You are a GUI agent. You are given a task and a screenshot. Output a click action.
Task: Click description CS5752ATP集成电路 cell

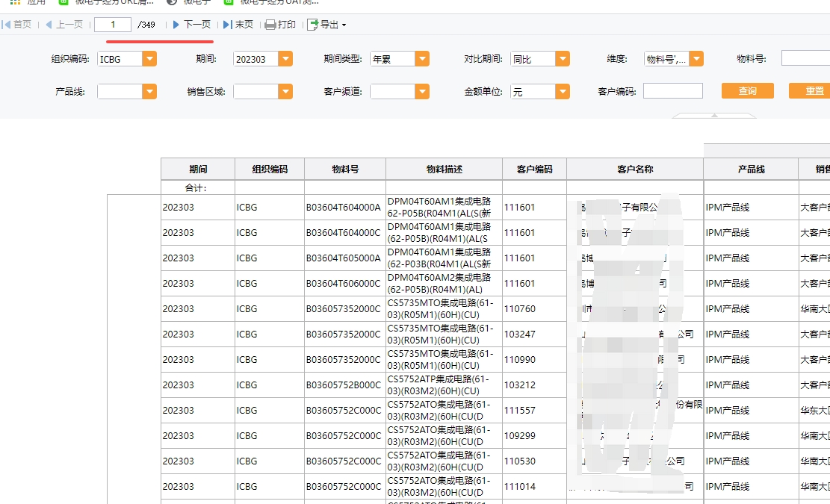coord(444,385)
